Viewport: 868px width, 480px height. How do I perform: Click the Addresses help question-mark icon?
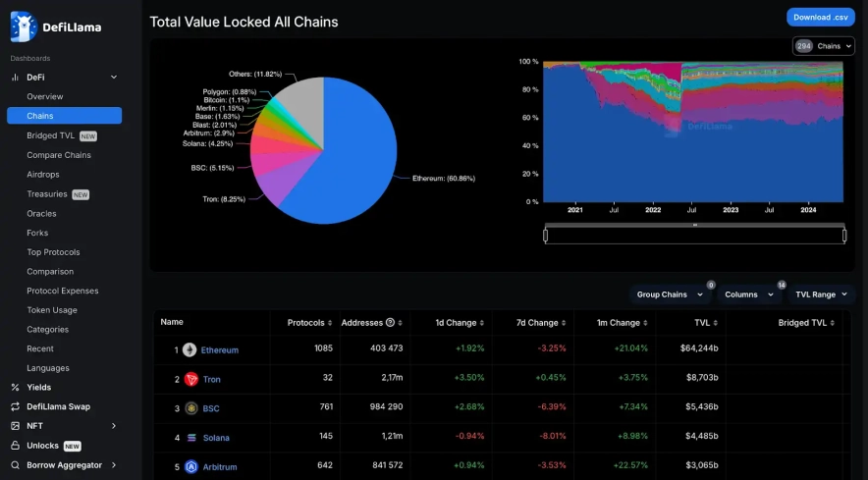(x=390, y=322)
